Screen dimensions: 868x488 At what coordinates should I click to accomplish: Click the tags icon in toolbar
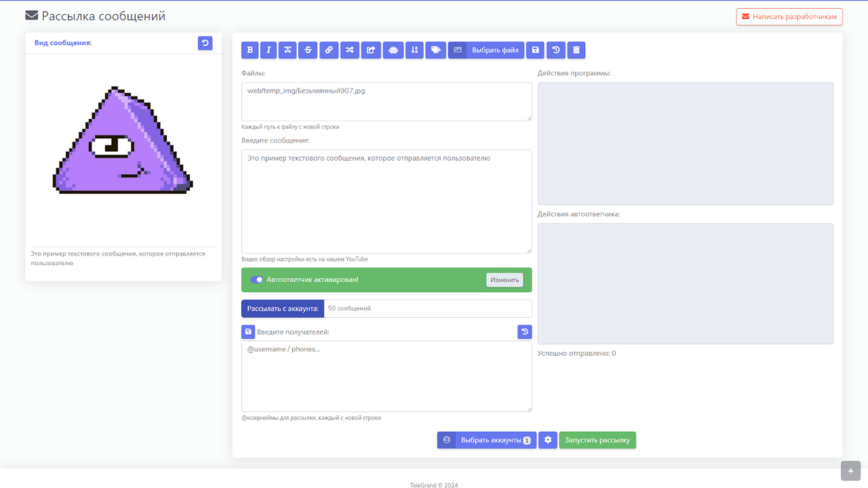point(435,50)
